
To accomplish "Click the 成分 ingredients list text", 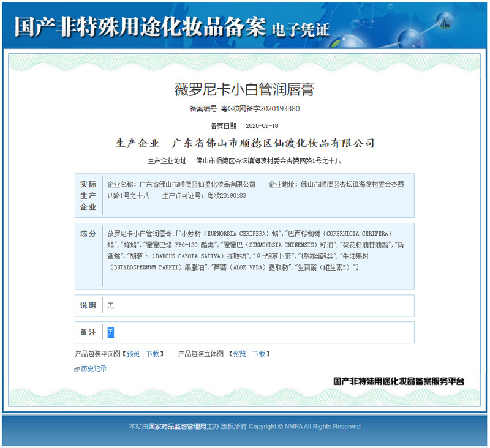I will 251,250.
